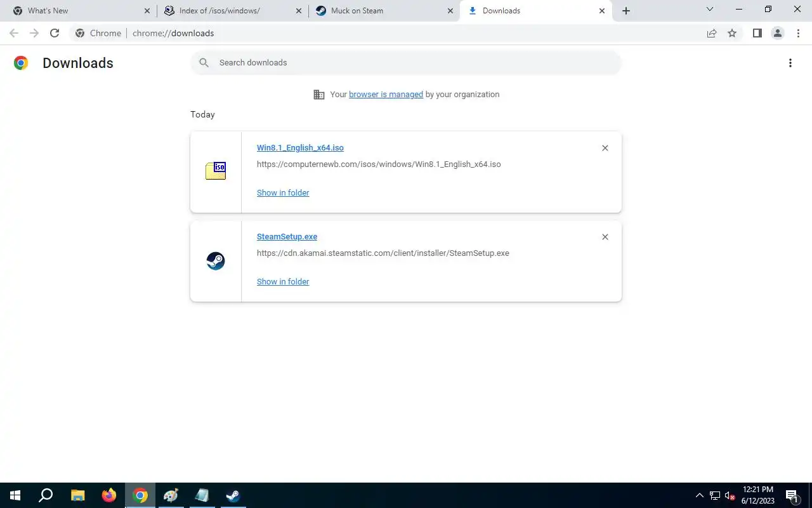Open the Downloads page more actions menu

tap(790, 63)
